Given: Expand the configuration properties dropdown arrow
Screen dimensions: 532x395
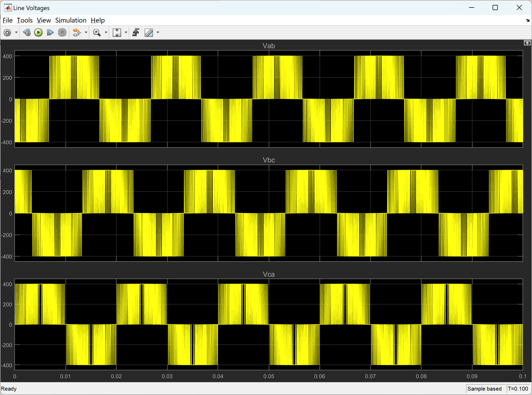Looking at the screenshot, I should coord(16,33).
